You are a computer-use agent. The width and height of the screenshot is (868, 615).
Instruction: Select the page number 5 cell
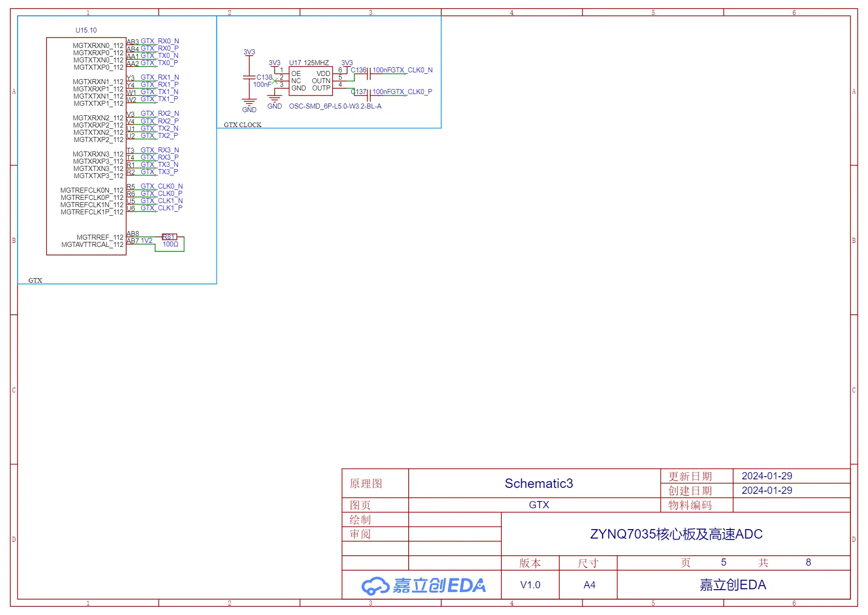[x=723, y=562]
